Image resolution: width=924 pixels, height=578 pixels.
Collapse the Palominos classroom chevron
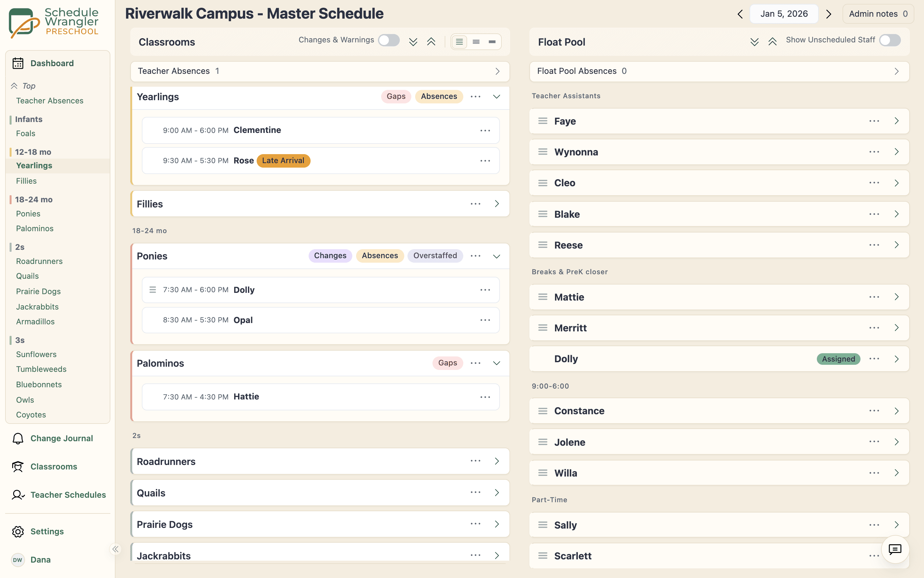(496, 363)
